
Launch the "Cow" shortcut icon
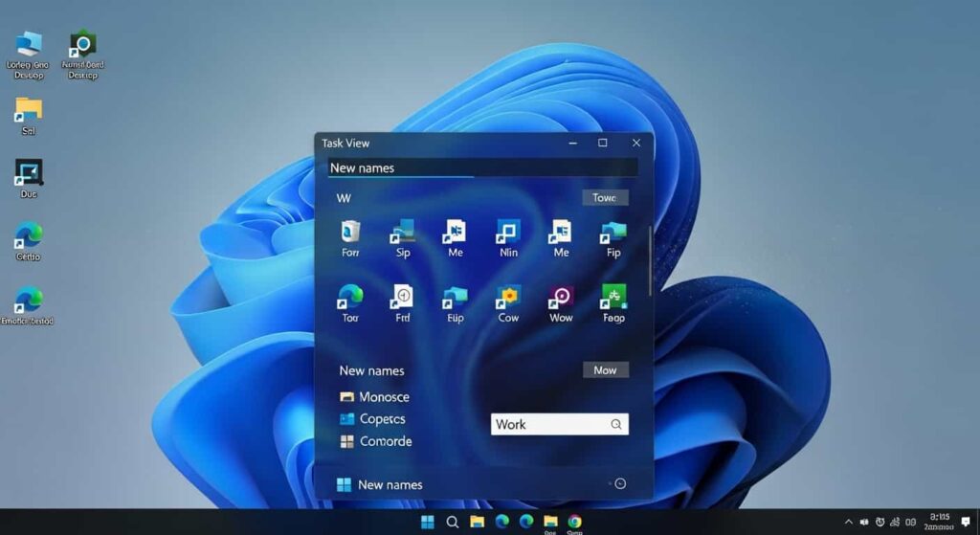click(x=507, y=299)
